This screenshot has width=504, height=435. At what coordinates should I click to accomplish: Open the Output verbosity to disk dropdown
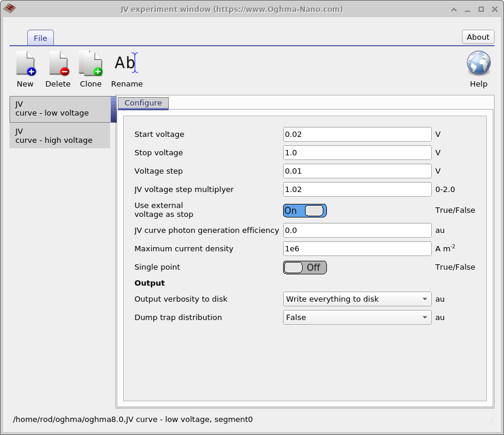point(357,299)
